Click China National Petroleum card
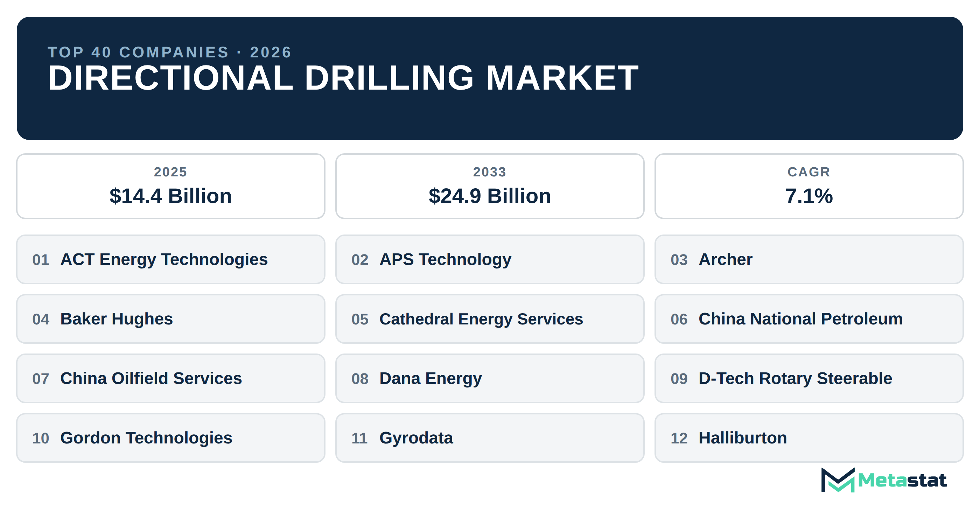980x511 pixels. point(809,319)
